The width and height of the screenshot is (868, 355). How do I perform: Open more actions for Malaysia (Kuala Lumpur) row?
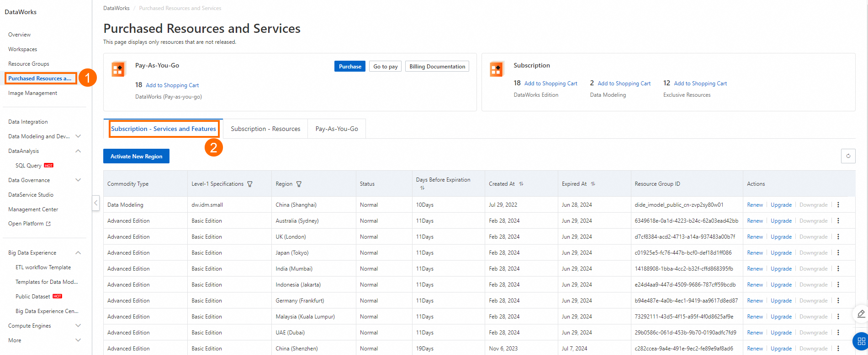pos(838,317)
